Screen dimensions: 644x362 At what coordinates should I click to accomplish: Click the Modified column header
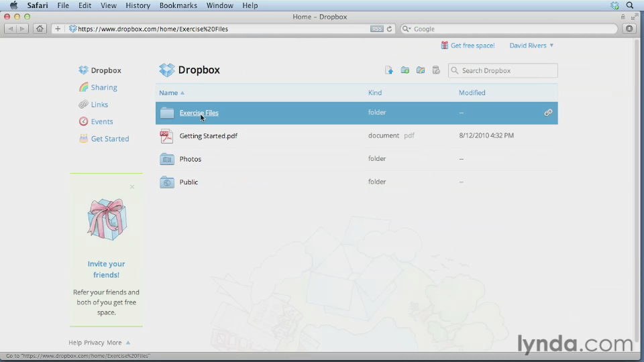[472, 93]
